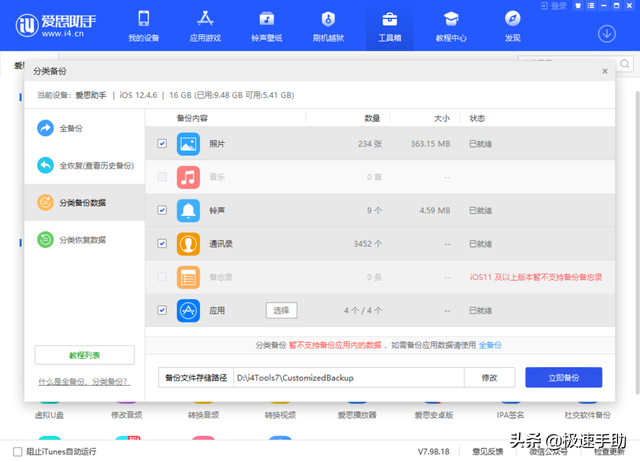Click the list menu icon in title bar
640x462 pixels.
[591, 6]
